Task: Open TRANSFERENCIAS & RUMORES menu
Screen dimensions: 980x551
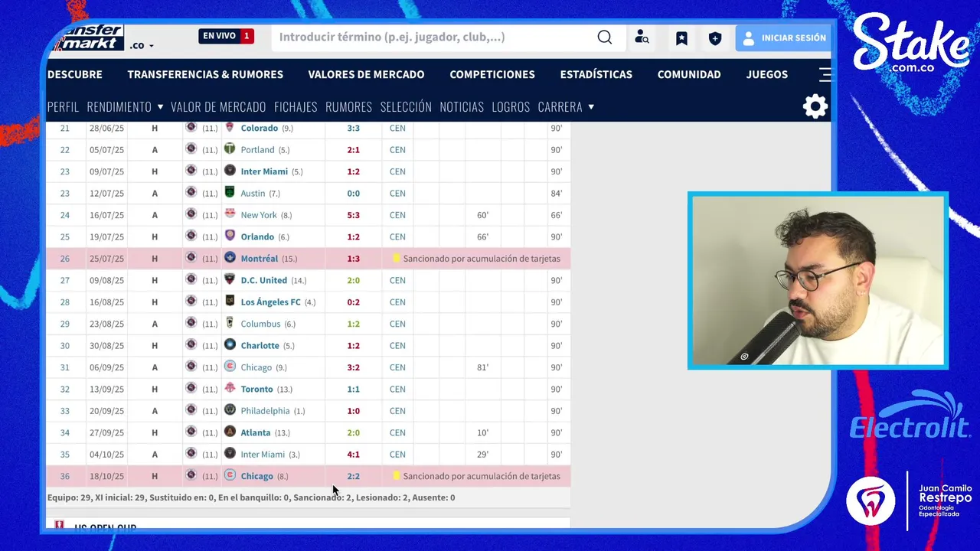Action: click(205, 74)
